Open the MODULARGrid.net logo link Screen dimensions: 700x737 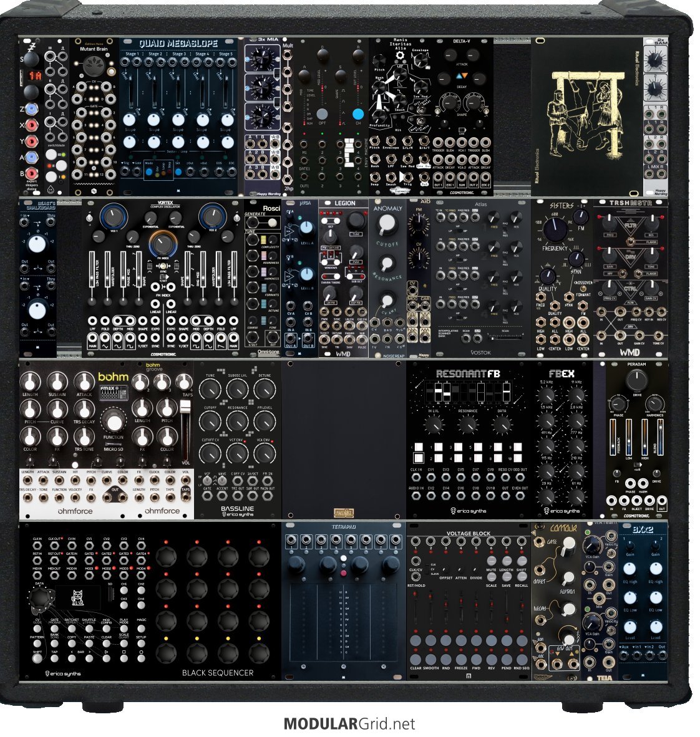pyautogui.click(x=349, y=723)
